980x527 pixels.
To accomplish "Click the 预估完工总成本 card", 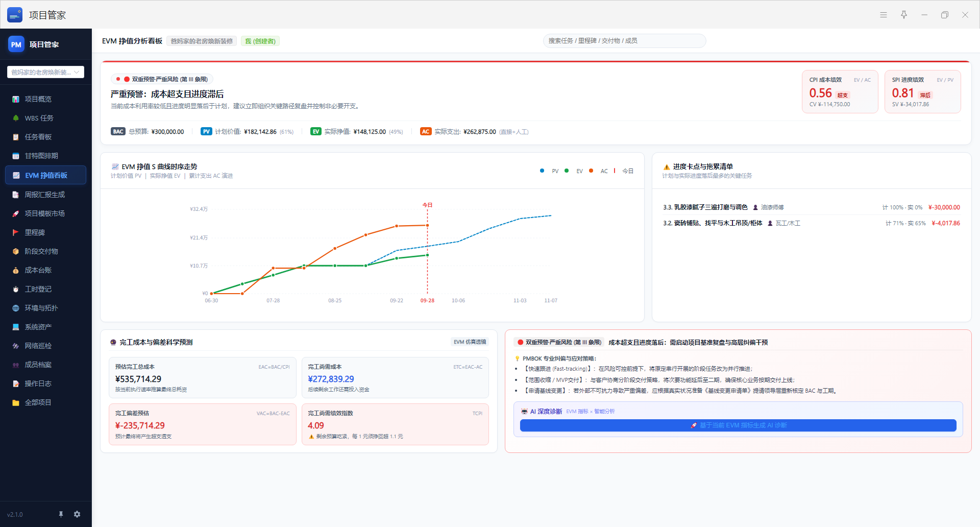I will coord(203,378).
